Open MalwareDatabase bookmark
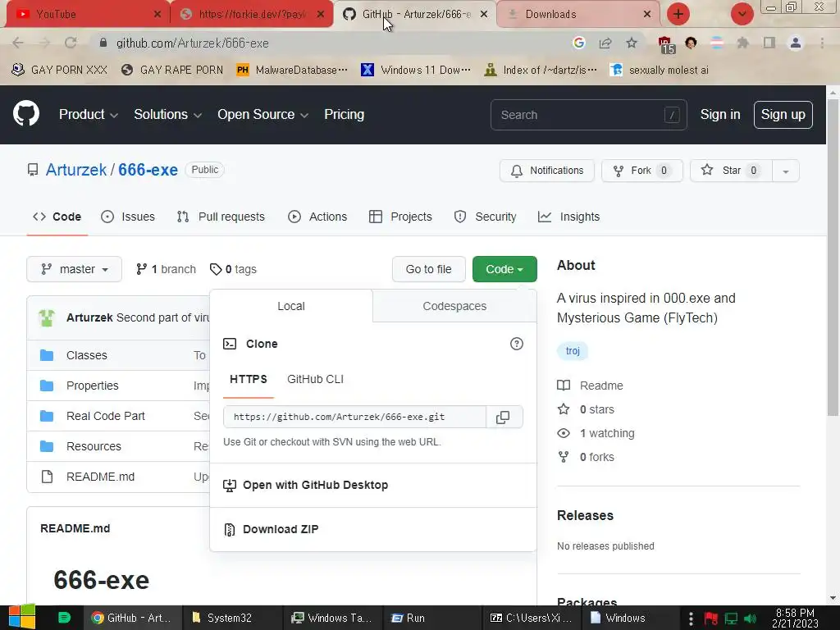Viewport: 840px width, 630px height. coord(292,71)
